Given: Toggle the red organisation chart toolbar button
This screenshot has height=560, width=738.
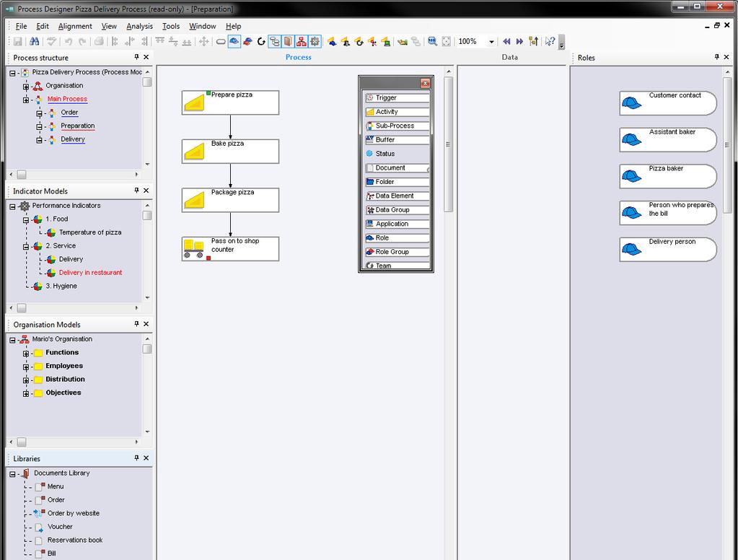Looking at the screenshot, I should (302, 41).
